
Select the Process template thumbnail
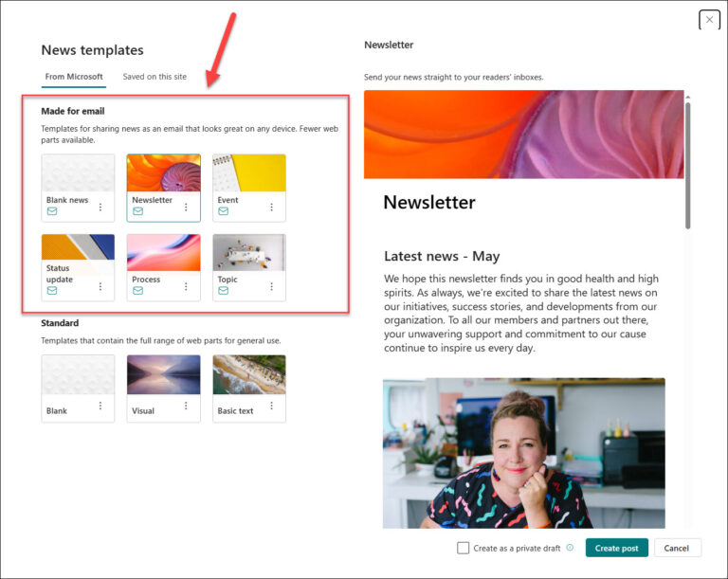pos(164,253)
